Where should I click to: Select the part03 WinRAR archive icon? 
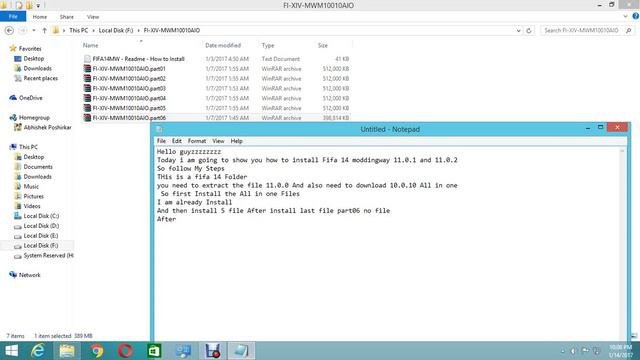tap(87, 88)
